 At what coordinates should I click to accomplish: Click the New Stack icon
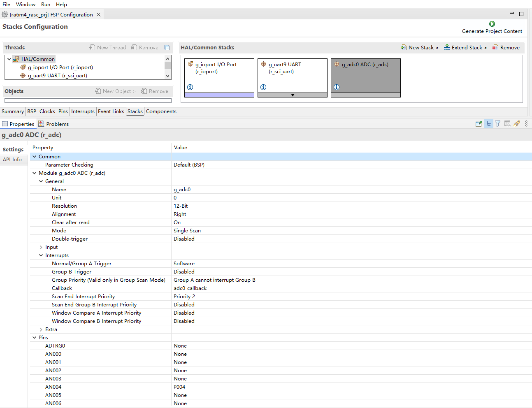pyautogui.click(x=404, y=48)
